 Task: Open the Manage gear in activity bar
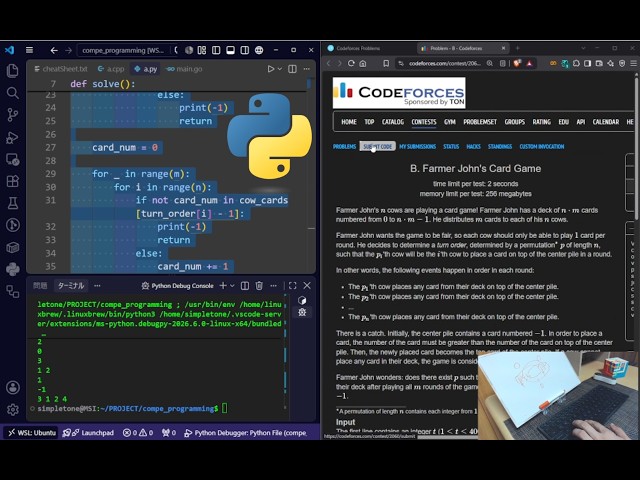(13, 409)
